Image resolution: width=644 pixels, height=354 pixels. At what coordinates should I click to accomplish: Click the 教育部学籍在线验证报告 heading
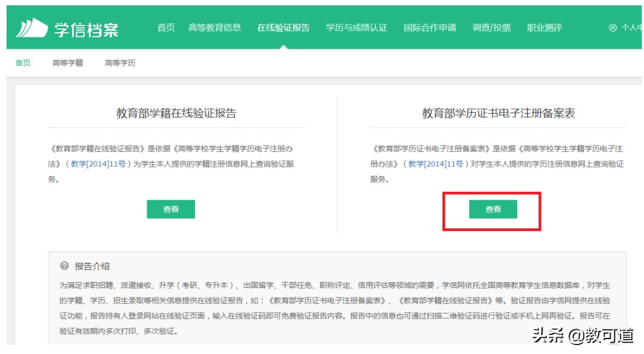pos(176,113)
